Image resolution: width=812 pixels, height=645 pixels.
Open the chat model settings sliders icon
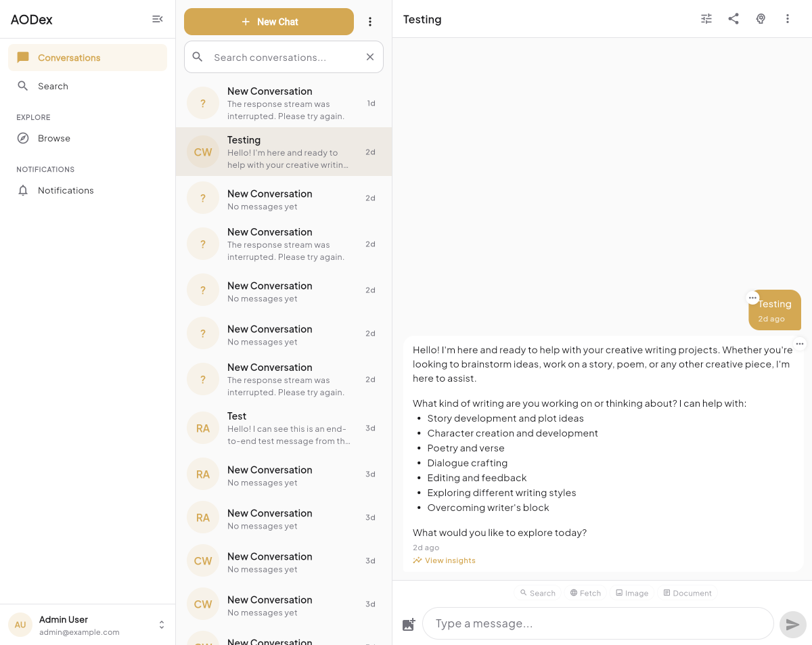(706, 19)
